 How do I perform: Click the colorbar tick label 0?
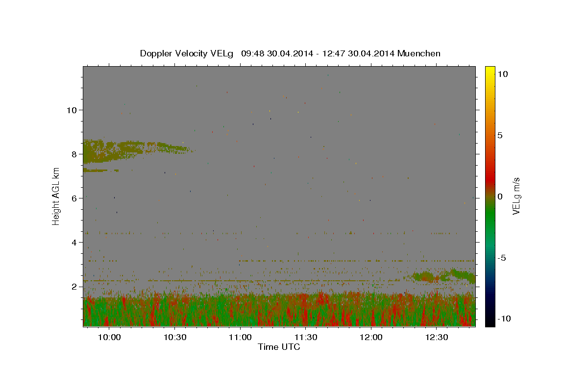pyautogui.click(x=500, y=196)
